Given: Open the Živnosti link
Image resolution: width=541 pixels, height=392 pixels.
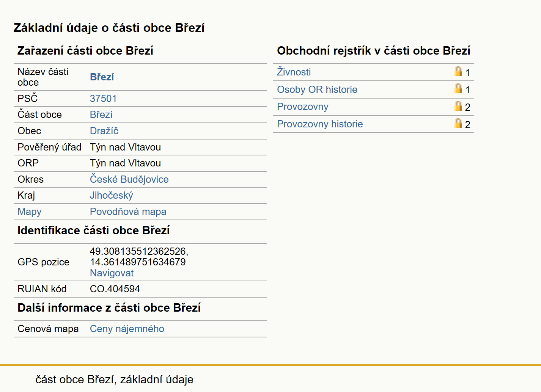Looking at the screenshot, I should coord(294,72).
